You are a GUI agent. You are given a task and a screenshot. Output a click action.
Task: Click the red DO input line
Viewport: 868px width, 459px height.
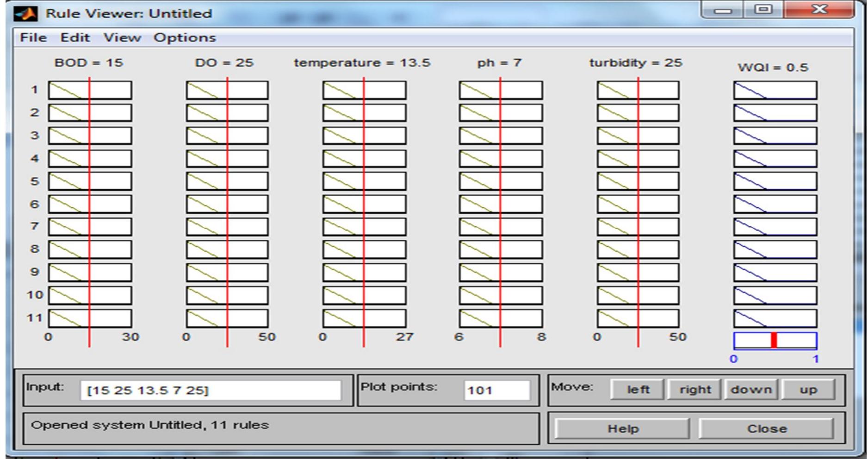tap(227, 212)
